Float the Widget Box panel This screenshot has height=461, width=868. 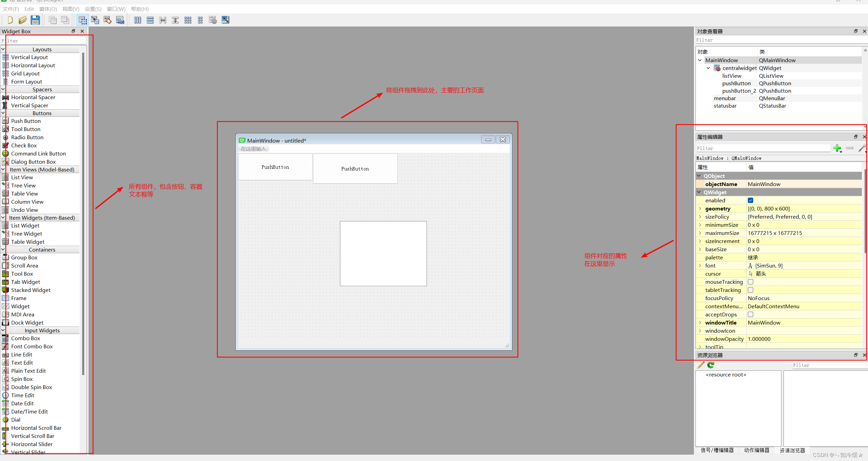pyautogui.click(x=73, y=31)
